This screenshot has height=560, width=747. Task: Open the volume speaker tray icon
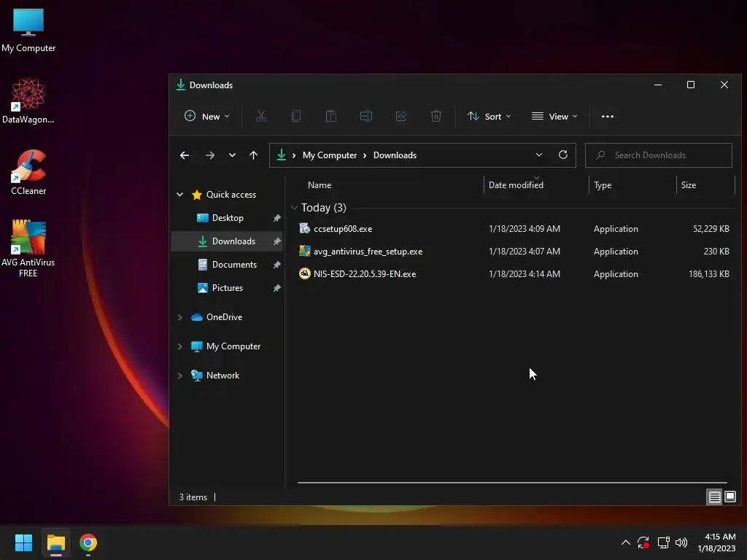(681, 542)
